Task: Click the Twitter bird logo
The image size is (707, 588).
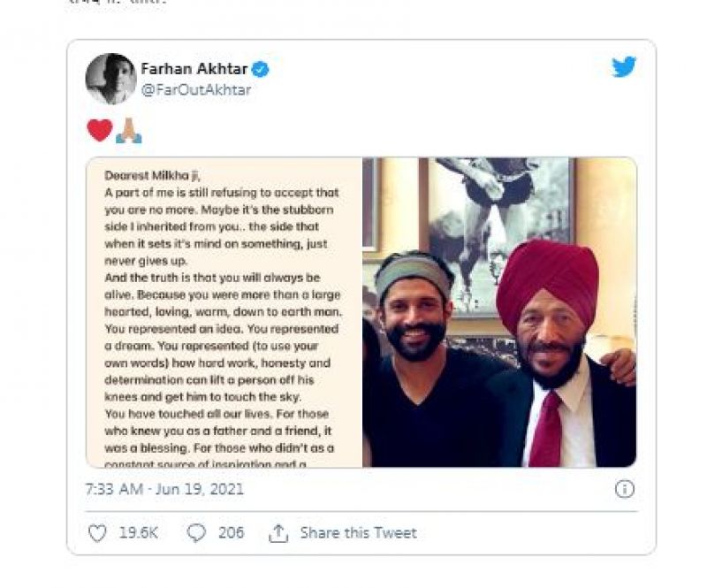Action: [624, 68]
